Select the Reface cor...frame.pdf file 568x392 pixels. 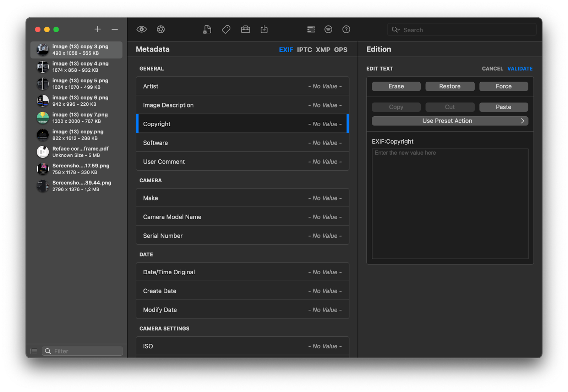click(x=76, y=152)
